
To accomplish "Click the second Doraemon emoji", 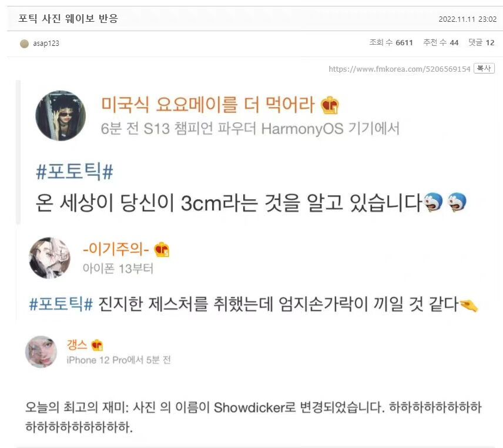I will click(x=457, y=202).
